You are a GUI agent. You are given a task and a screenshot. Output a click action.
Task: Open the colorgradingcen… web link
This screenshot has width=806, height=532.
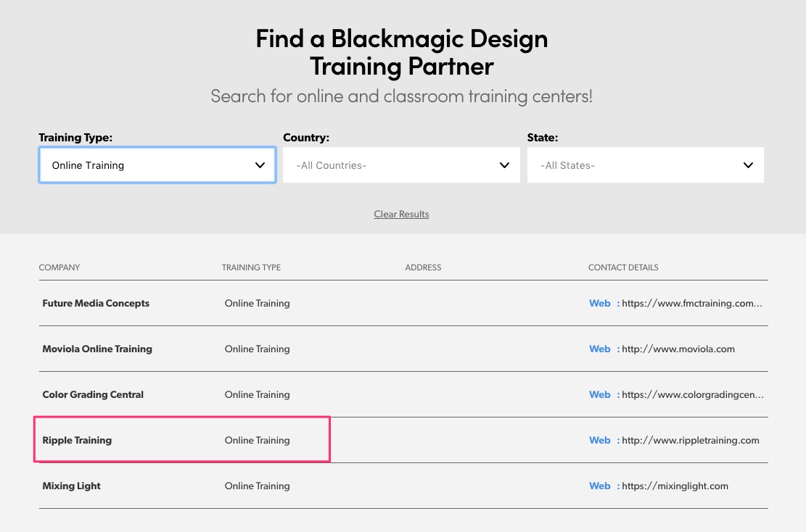[693, 395]
